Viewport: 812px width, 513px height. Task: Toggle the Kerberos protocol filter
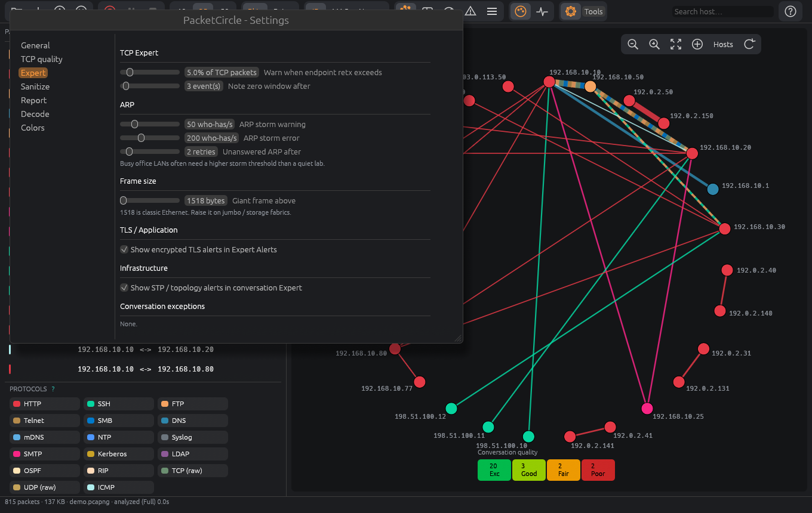point(119,454)
